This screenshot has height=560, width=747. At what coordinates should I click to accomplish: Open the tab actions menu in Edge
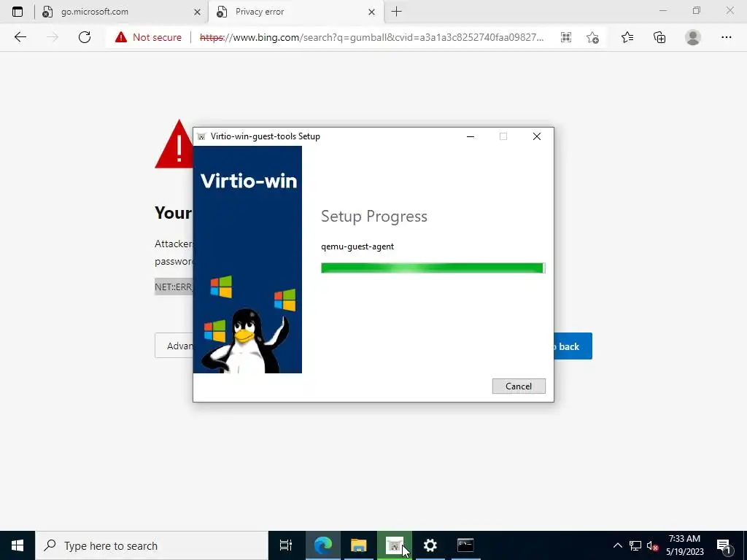(x=18, y=12)
